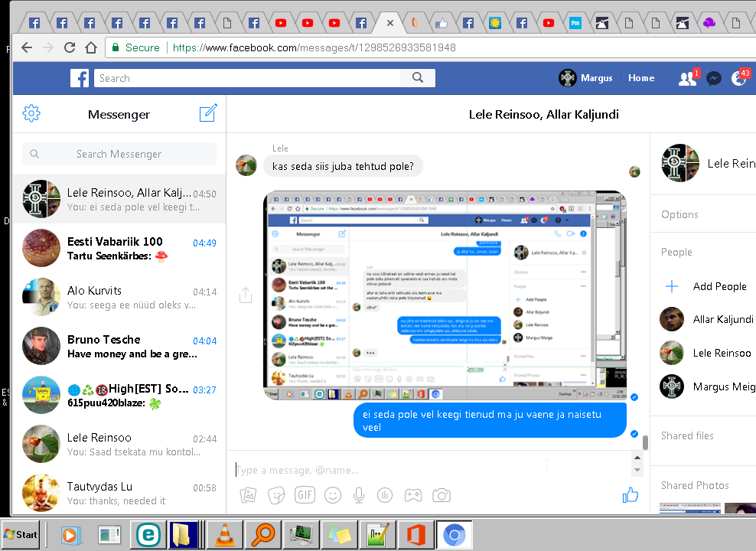The image size is (756, 551).
Task: Open Lele Reinsoo, Allar Kaljundi group conversation
Action: pos(119,199)
